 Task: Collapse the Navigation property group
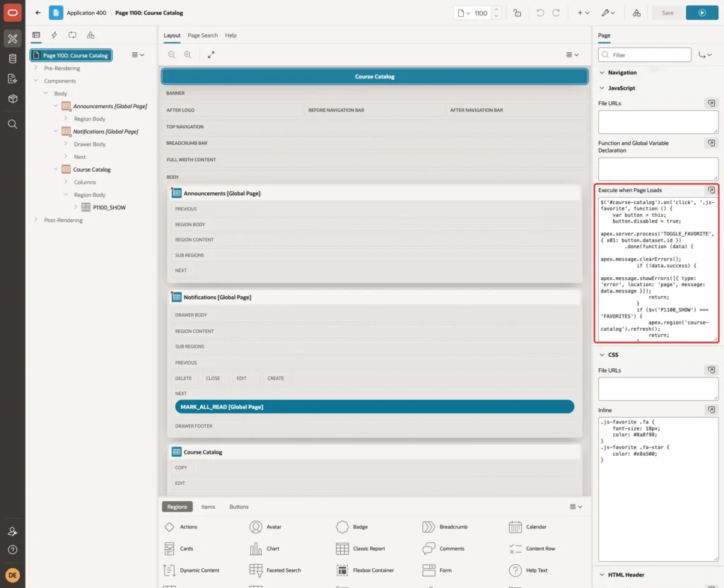(x=602, y=73)
